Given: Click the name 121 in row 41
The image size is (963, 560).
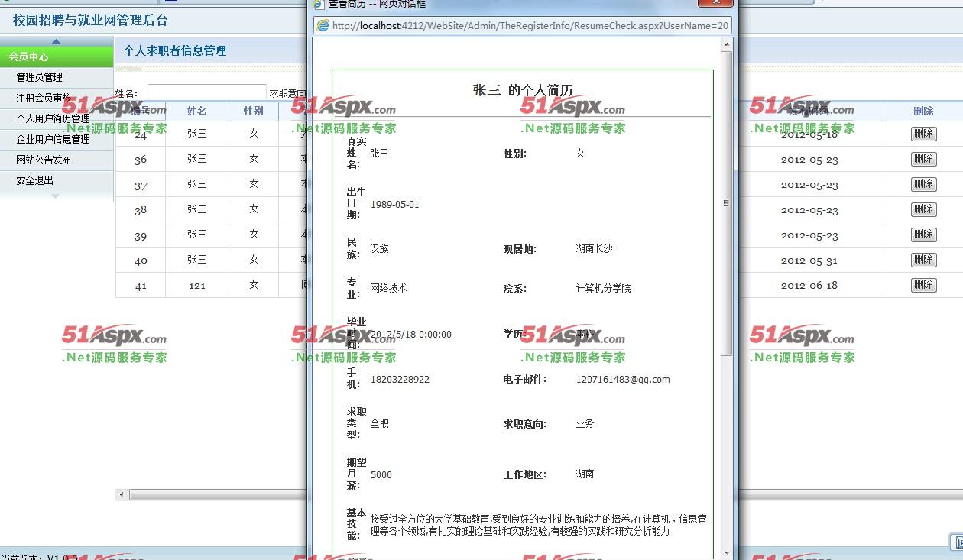Looking at the screenshot, I should coord(197,285).
